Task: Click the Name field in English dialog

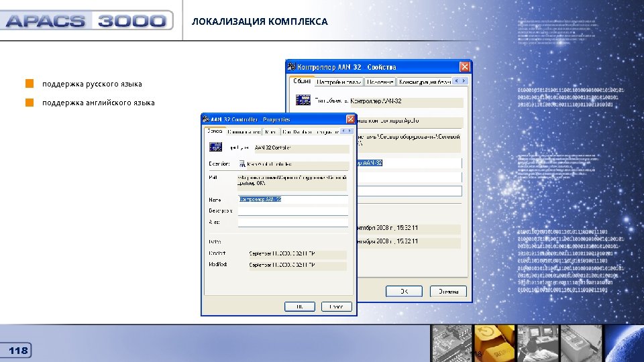Action: (293, 200)
